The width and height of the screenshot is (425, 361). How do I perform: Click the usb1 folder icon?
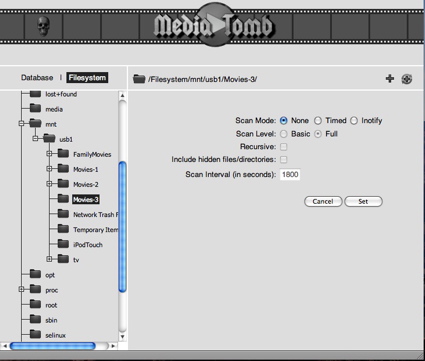(x=49, y=138)
